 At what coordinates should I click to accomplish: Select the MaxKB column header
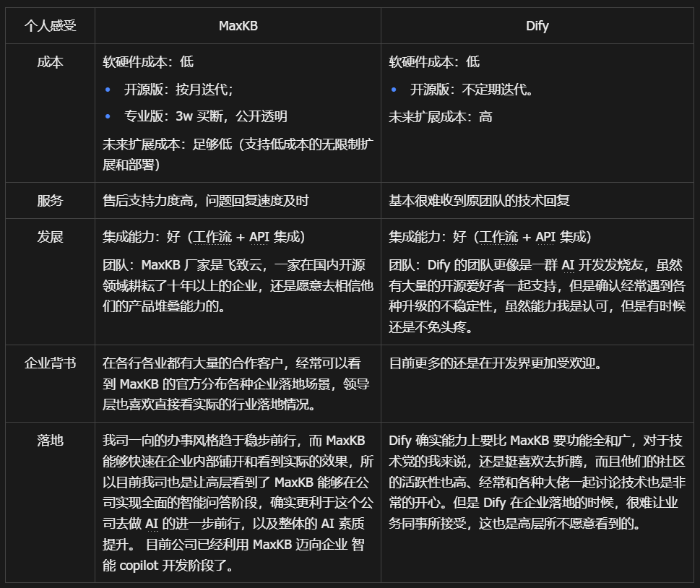pos(238,26)
